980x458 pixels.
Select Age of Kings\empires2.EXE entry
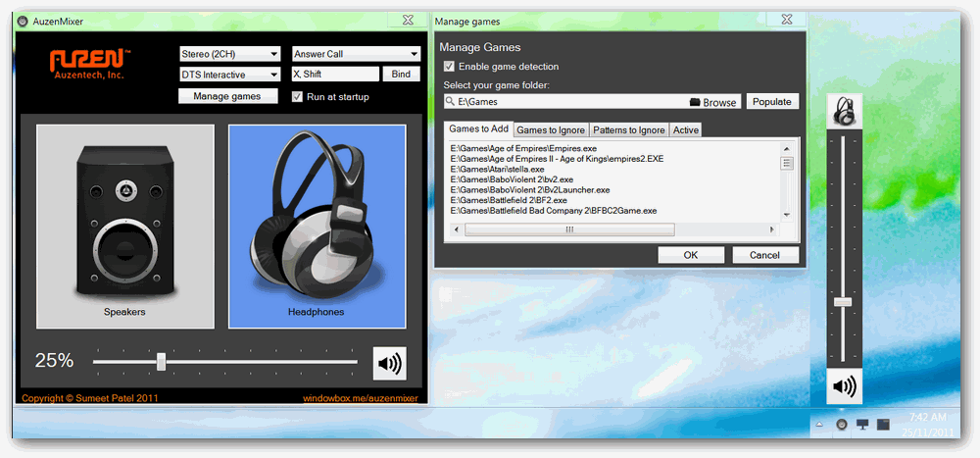coord(557,159)
